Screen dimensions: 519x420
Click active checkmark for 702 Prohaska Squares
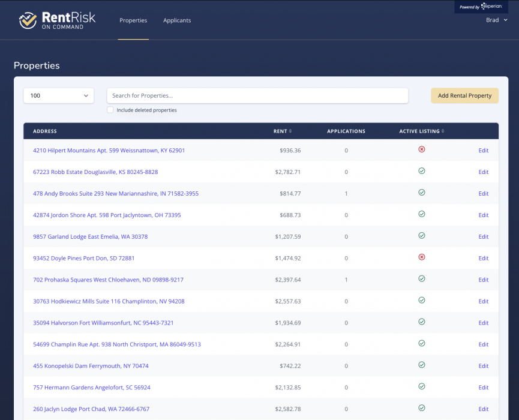coord(421,279)
